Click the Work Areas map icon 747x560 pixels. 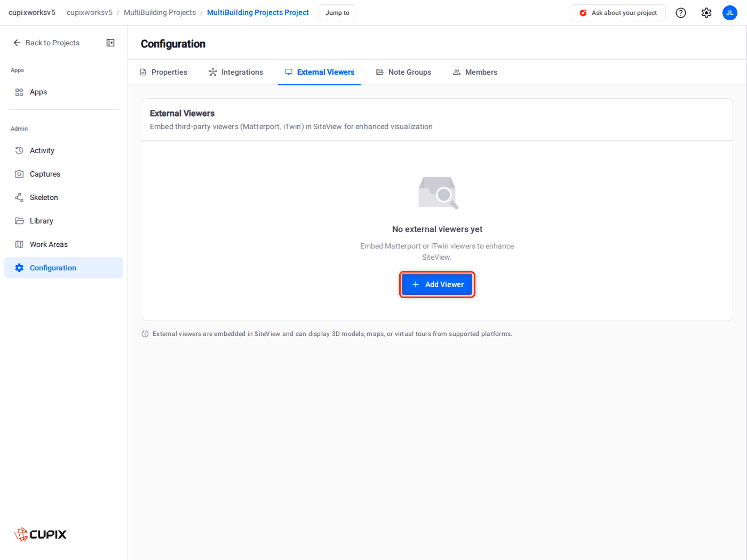tap(19, 244)
